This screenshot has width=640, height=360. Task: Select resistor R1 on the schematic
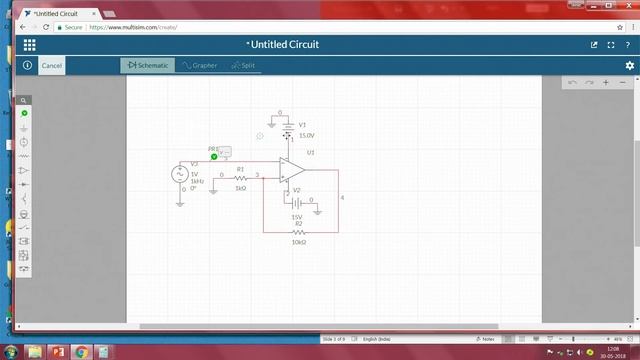(240, 178)
